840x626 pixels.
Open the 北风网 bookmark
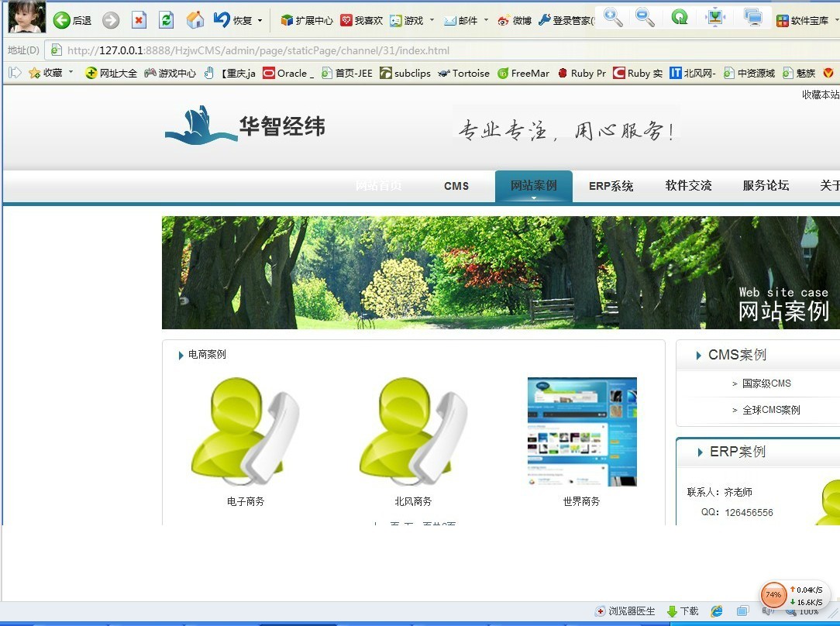(x=693, y=73)
